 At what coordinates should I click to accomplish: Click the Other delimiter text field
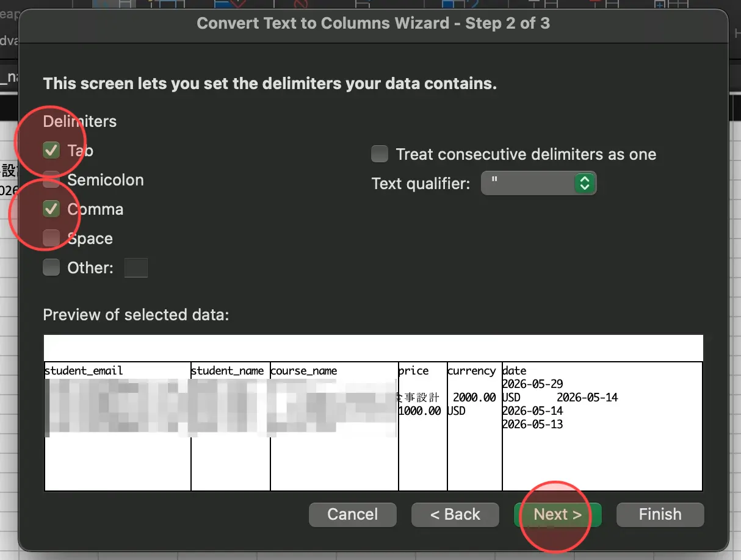[136, 268]
